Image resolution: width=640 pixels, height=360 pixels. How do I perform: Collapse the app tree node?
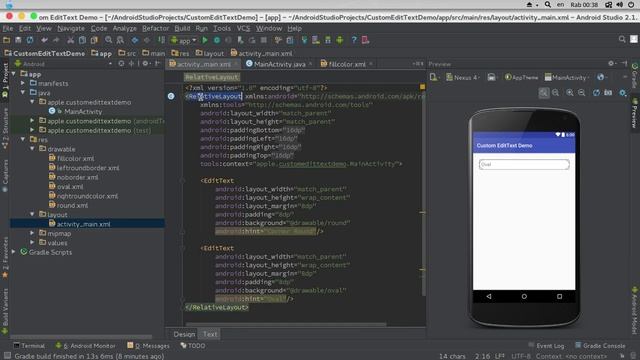(14, 74)
